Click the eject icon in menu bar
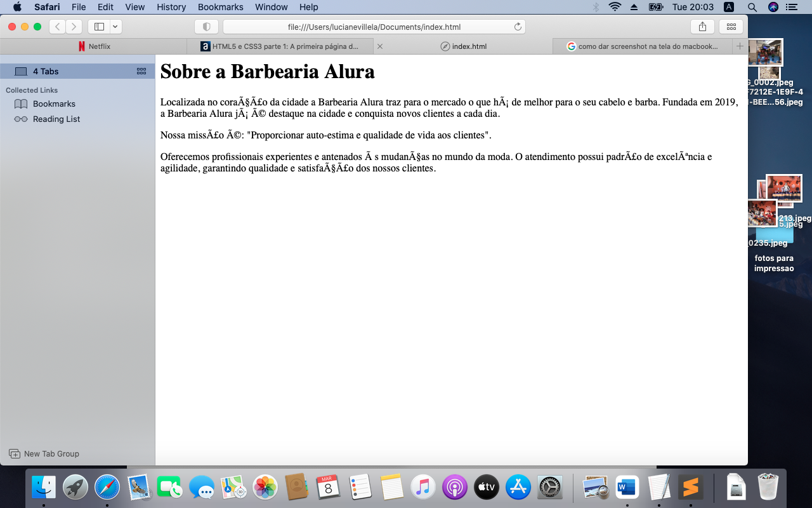This screenshot has height=508, width=812. point(634,7)
